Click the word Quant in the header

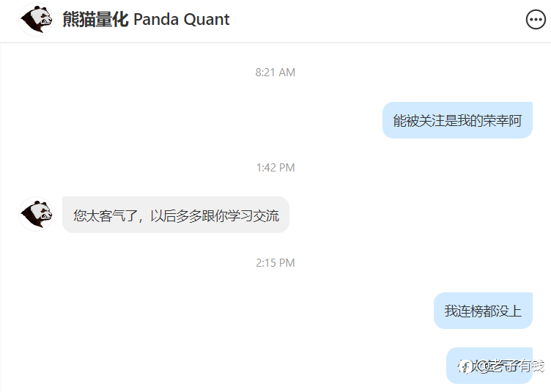207,20
